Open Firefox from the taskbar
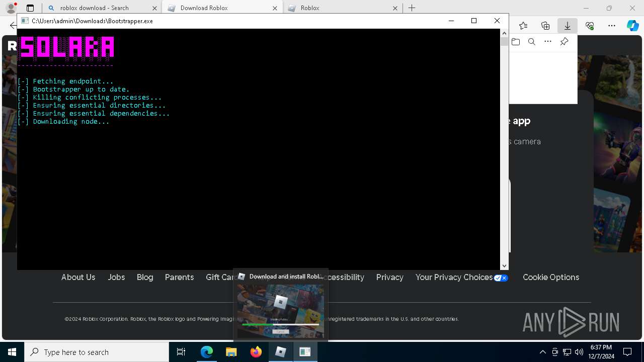Viewport: 644px width, 362px height. coord(256,352)
